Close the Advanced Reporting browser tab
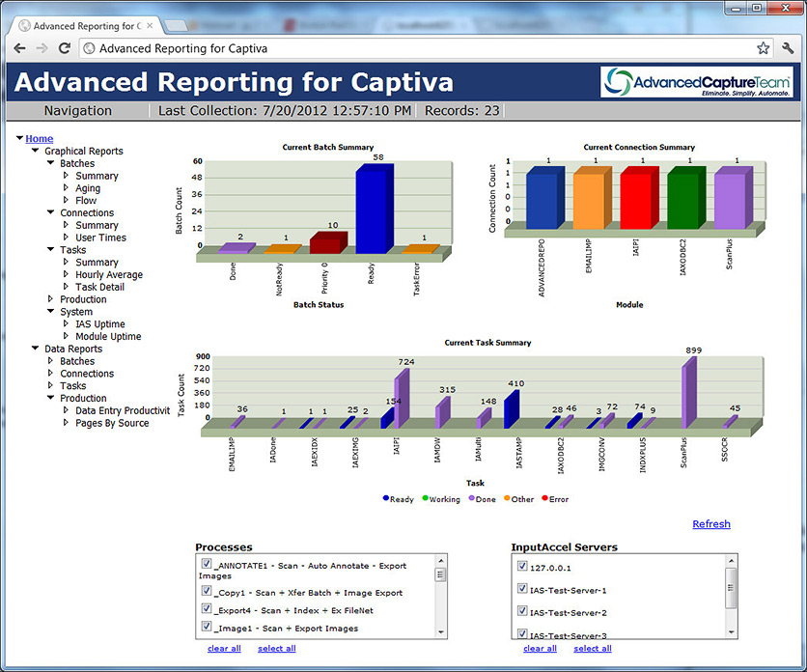The width and height of the screenshot is (807, 672). point(150,24)
